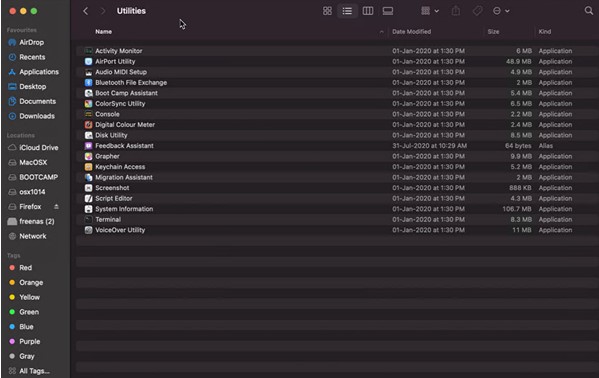The height and width of the screenshot is (378, 599).
Task: Sort by Size column header
Action: pyautogui.click(x=493, y=32)
